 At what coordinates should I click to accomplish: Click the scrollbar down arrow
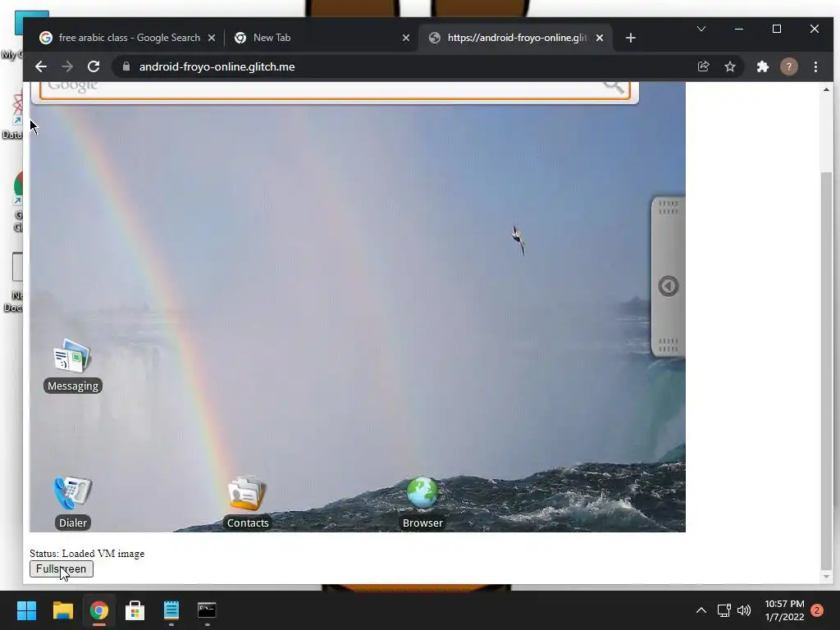826,577
